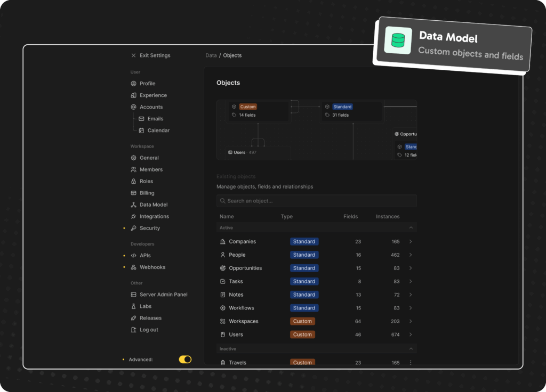Viewport: 546px width, 392px height.
Task: Open the Webhooks sidebar entry
Action: (152, 267)
